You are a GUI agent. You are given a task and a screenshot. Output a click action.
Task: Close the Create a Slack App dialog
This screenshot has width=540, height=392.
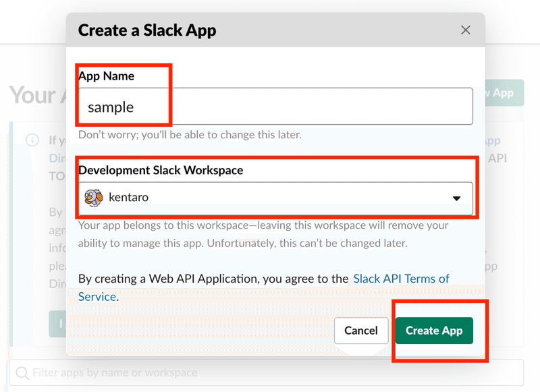coord(465,30)
